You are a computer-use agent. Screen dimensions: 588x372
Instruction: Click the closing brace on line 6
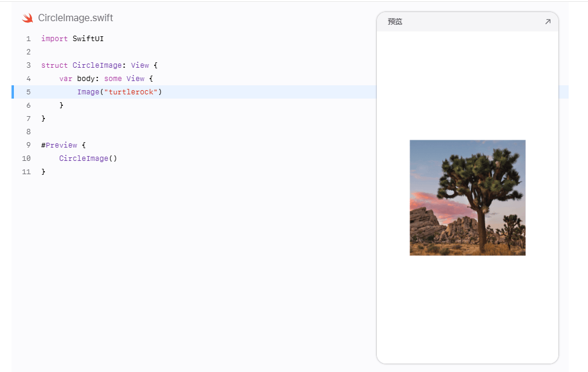tap(61, 105)
